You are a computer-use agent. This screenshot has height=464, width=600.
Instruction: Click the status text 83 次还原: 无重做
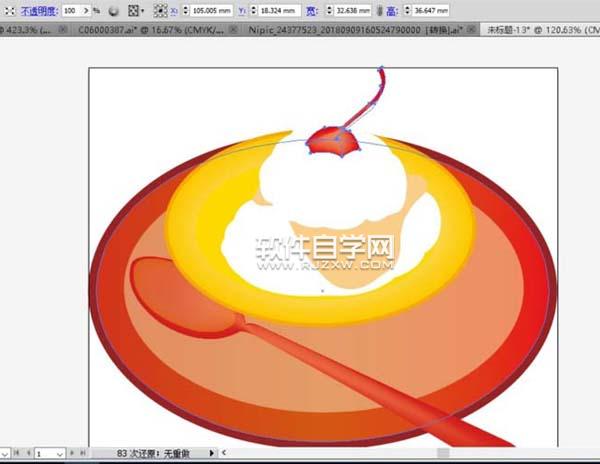click(x=153, y=454)
